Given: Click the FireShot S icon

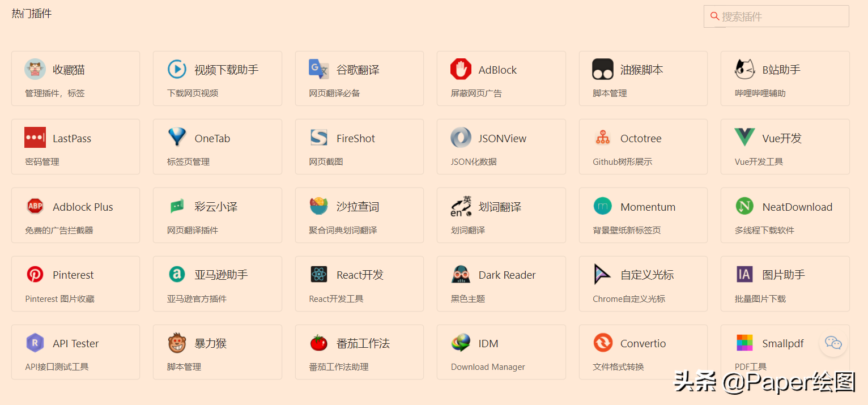Looking at the screenshot, I should click(319, 138).
